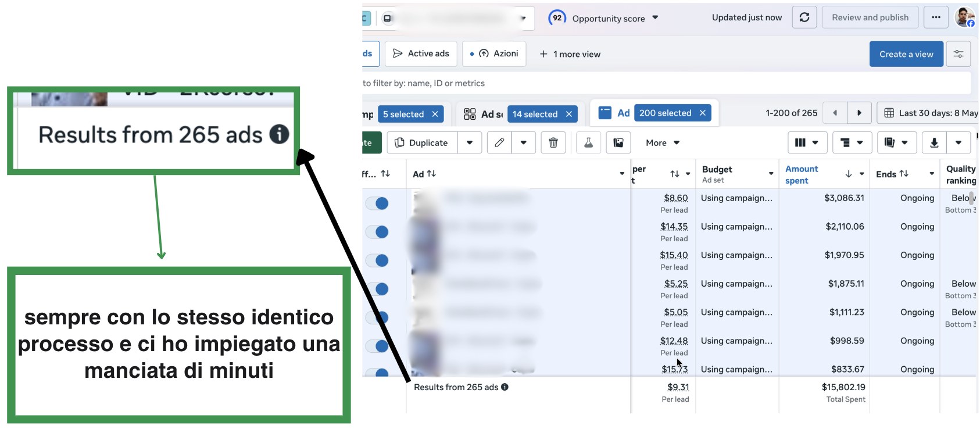Clear the 14 selected ad sets filter
Viewport: 980px width, 429px height.
point(569,114)
